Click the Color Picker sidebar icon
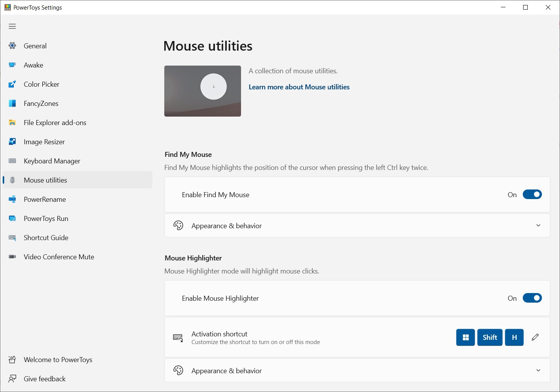Screen dimensions: 560x392 coord(12,84)
